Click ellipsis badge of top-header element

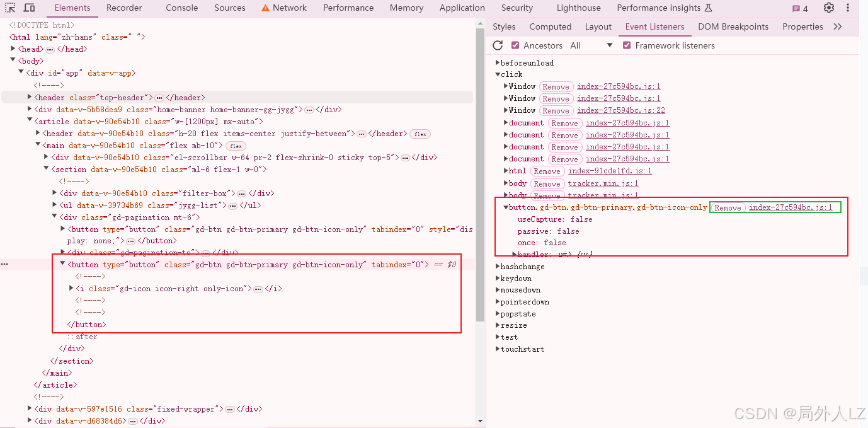click(x=159, y=98)
